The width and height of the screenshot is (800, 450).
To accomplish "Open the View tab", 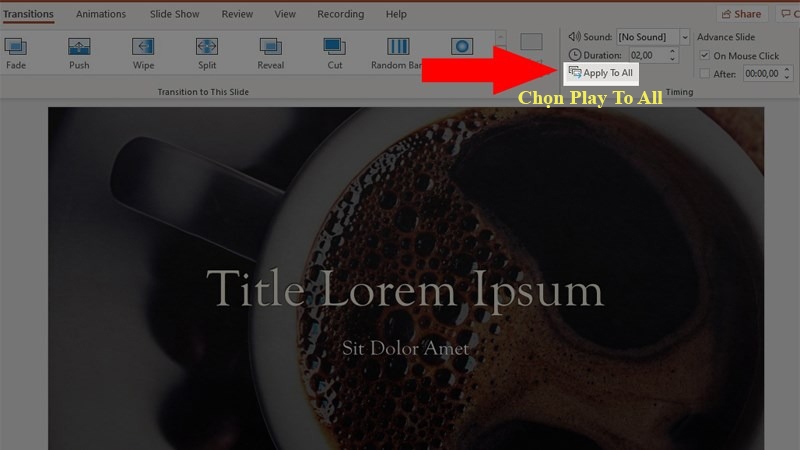I will click(x=285, y=14).
